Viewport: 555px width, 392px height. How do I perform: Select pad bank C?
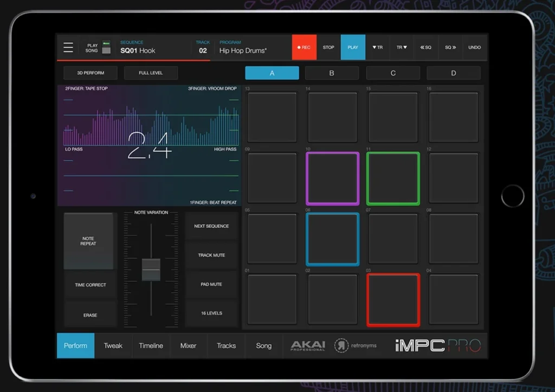393,73
